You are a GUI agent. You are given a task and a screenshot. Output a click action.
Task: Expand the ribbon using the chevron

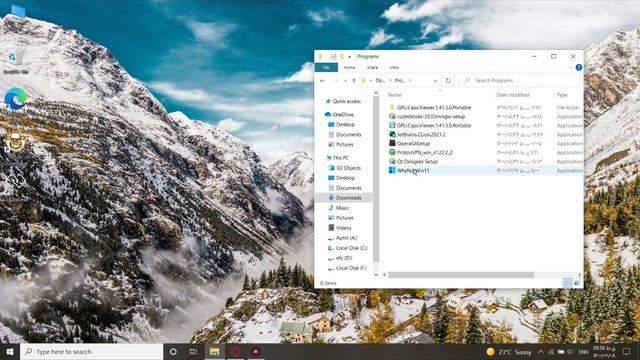point(570,67)
